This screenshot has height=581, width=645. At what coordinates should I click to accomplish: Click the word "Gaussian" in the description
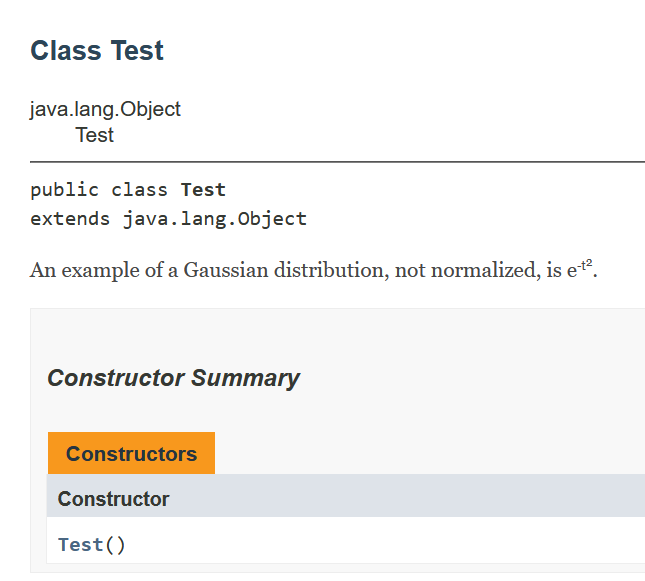point(226,270)
